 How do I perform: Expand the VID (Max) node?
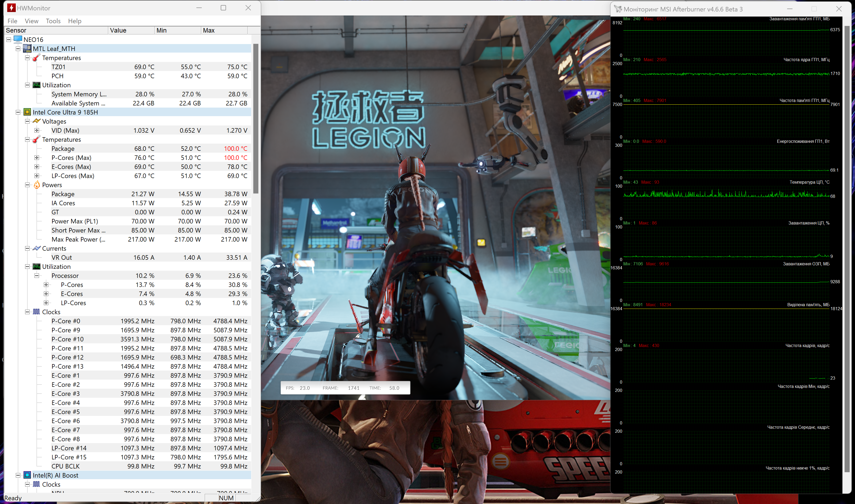click(37, 131)
